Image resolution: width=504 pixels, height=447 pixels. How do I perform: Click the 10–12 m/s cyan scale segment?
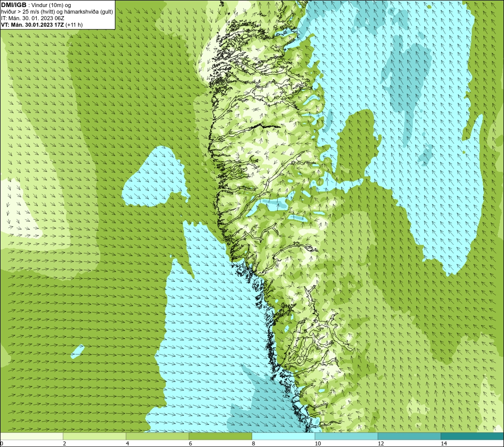pyautogui.click(x=347, y=436)
